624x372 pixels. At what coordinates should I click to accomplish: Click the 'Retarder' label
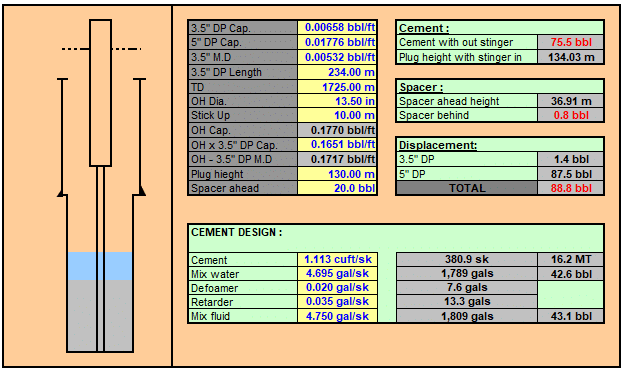[x=243, y=302]
